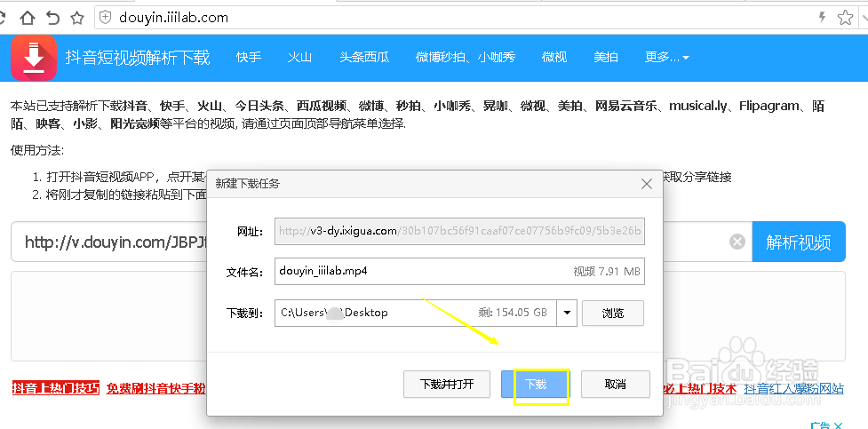Open the 美拍 nav menu item

606,57
